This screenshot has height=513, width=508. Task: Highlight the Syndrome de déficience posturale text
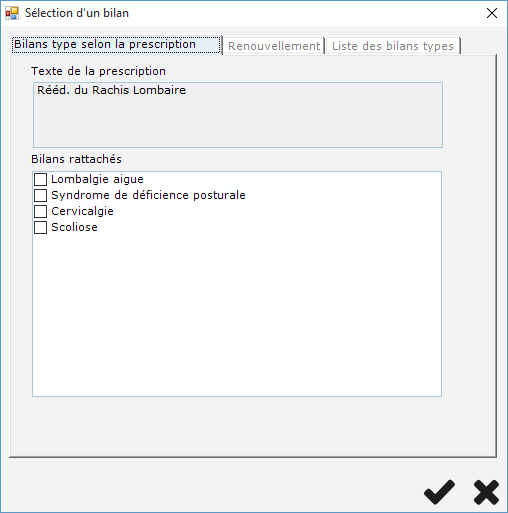coord(148,195)
